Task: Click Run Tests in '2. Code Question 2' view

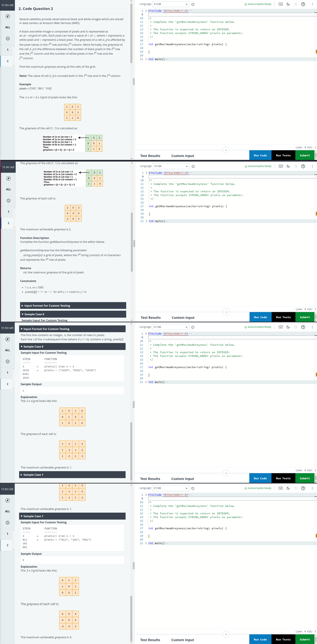Action: pos(283,155)
